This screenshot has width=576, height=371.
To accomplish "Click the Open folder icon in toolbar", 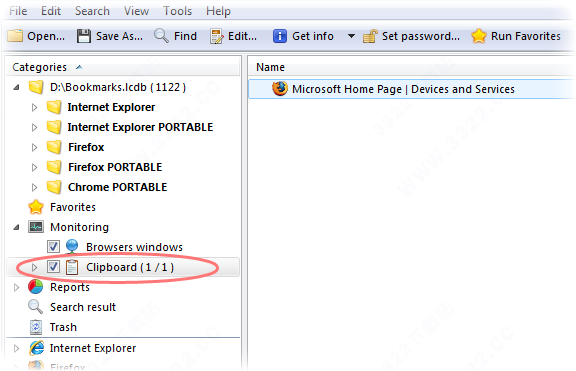I will click(x=15, y=36).
